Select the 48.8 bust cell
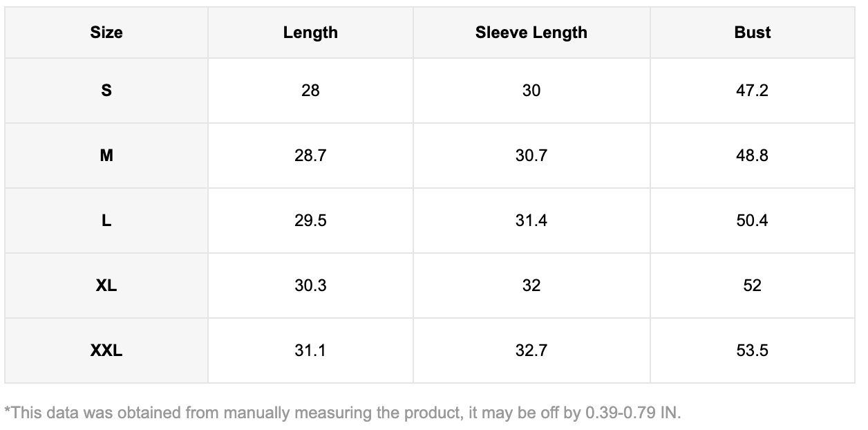Image resolution: width=868 pixels, height=430 pixels. pos(752,156)
